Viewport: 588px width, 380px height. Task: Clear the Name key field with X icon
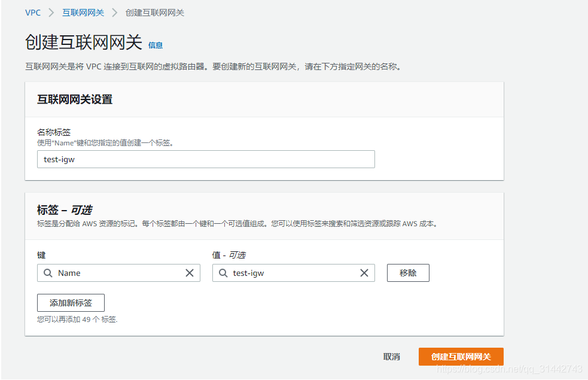[x=190, y=273]
